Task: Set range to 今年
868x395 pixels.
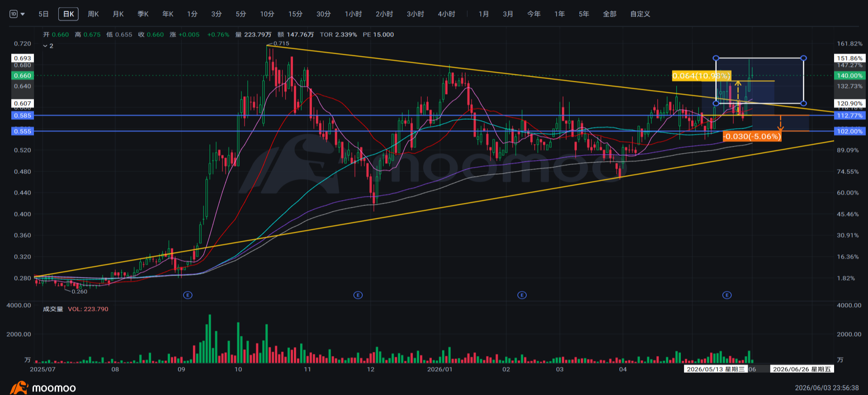Action: click(533, 14)
